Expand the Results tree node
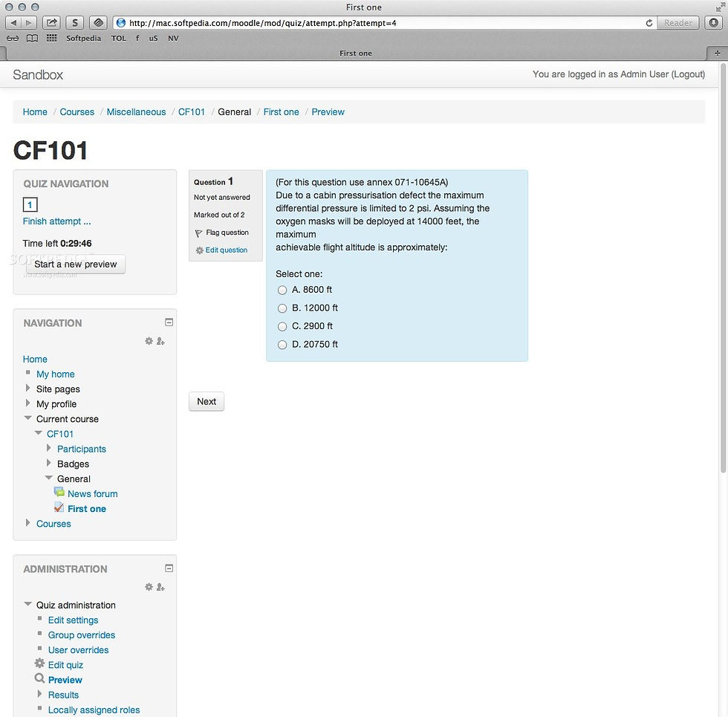This screenshot has height=717, width=728. pos(39,694)
